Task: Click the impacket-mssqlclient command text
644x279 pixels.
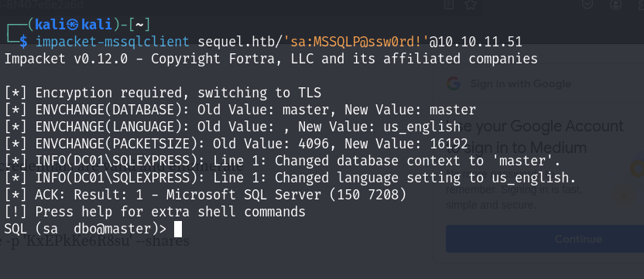Action: click(112, 42)
